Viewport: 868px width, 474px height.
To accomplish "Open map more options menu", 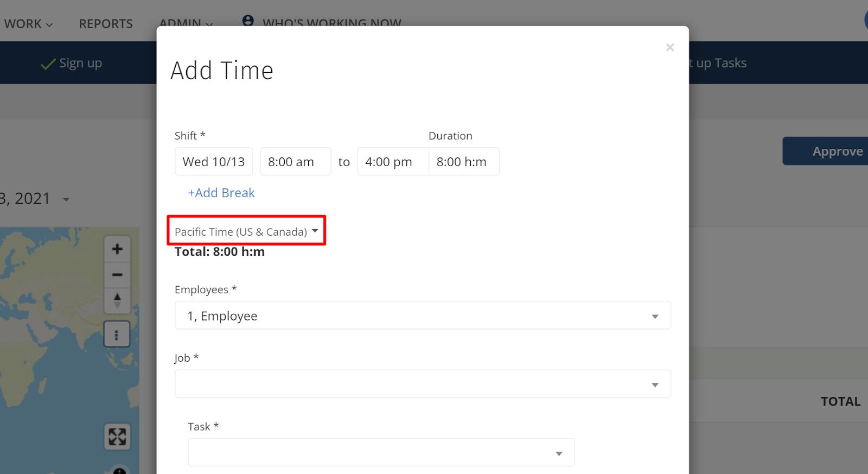I will (x=117, y=334).
